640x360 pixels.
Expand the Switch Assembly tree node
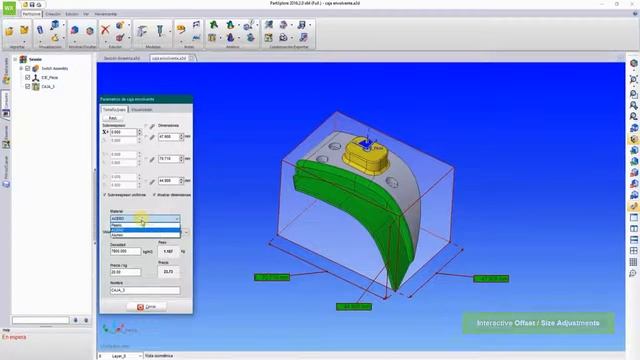[x=21, y=68]
